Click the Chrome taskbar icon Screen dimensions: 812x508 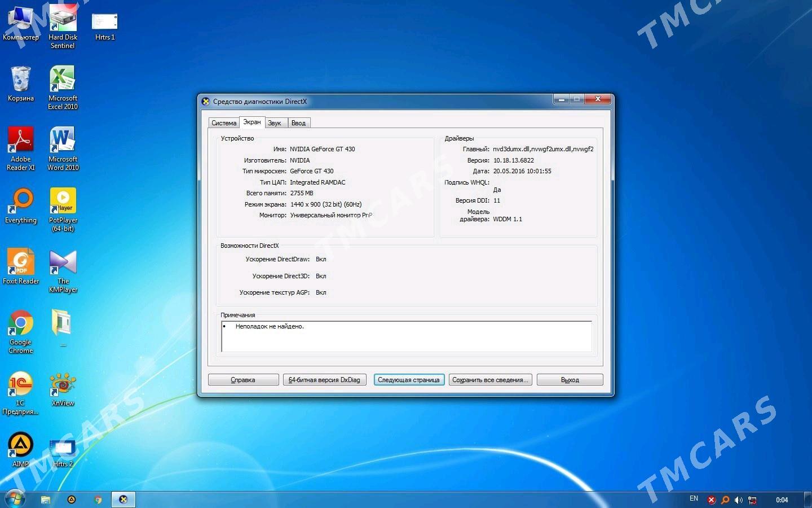click(x=98, y=500)
